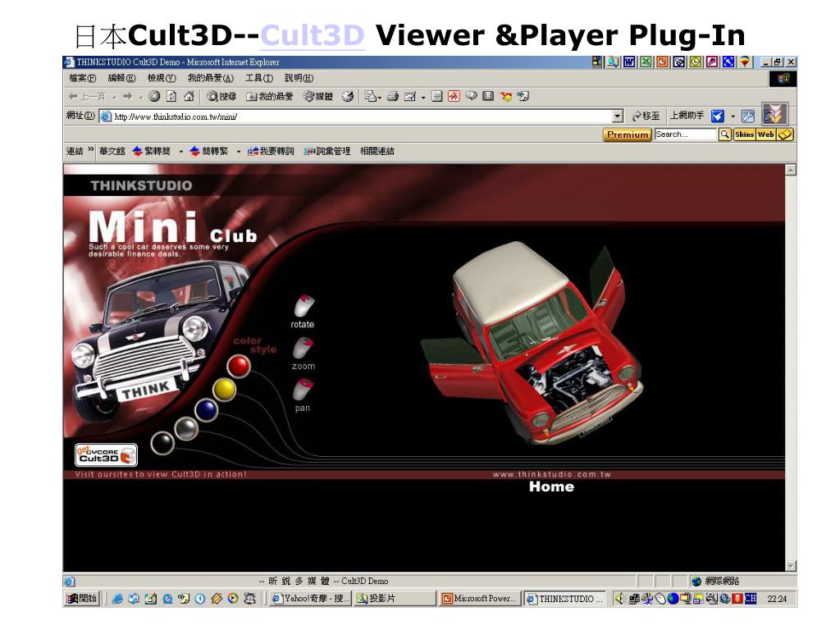Switch to 投影片 taskbar window
Screen dimensions: 840x630
coord(395,598)
